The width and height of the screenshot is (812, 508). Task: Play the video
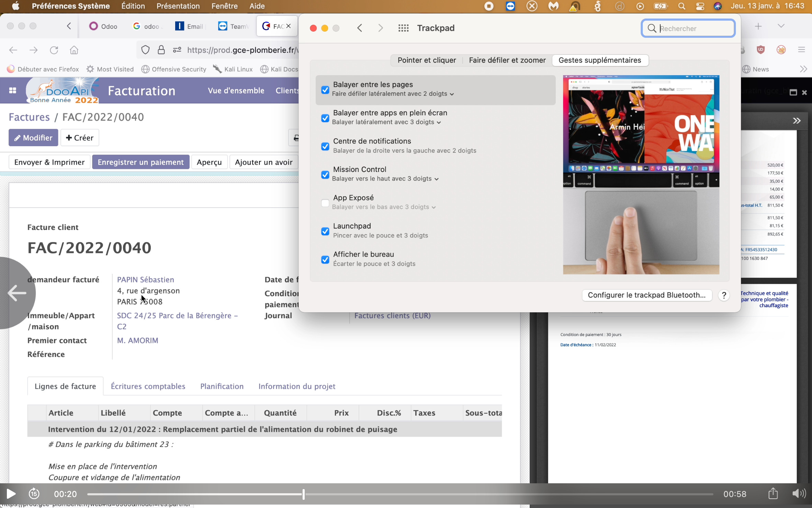click(x=11, y=494)
